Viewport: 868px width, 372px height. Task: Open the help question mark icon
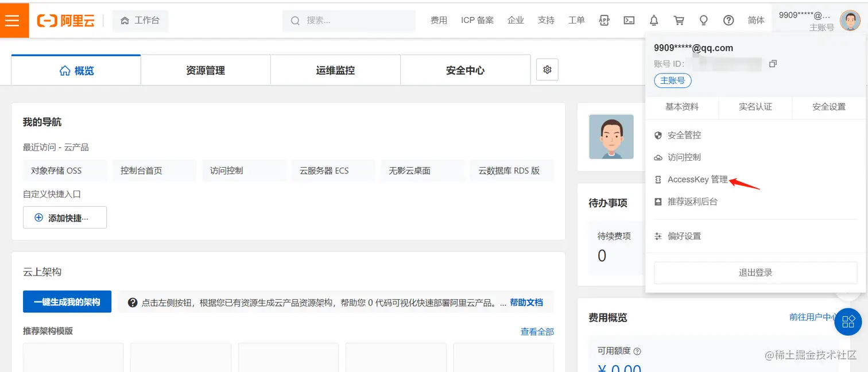[728, 20]
